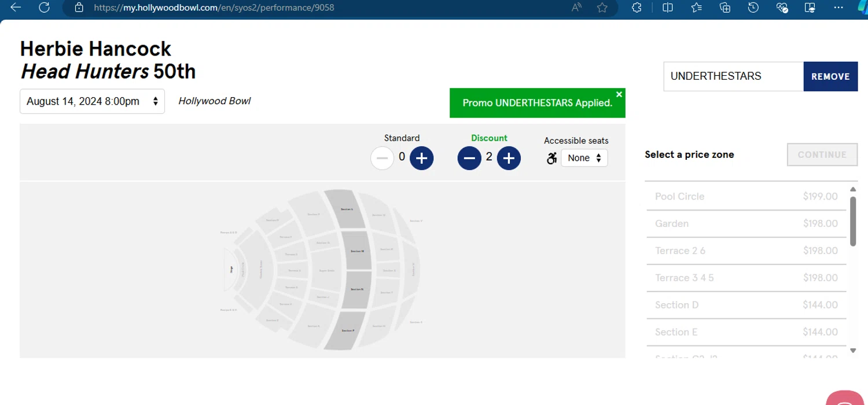The image size is (868, 405).
Task: Open browser settings and more menu
Action: pyautogui.click(x=838, y=8)
